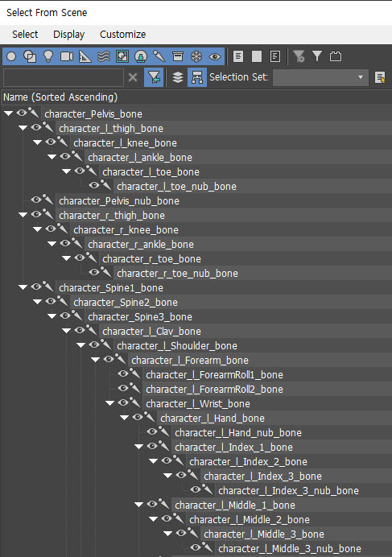Toggle Display Frozen Objects snowflake icon

(x=196, y=56)
